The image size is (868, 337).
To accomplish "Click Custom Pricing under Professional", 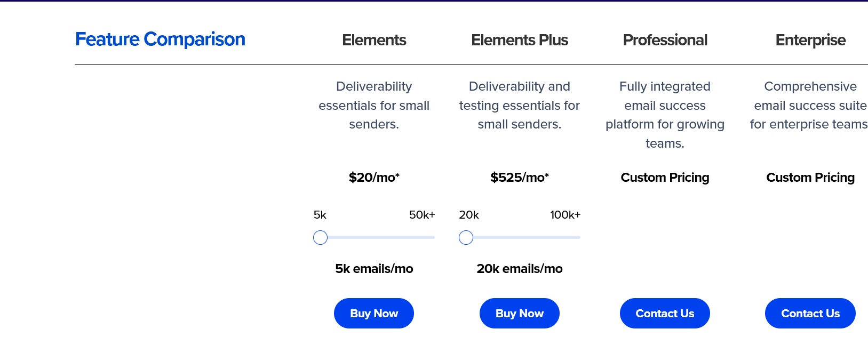I will (x=665, y=178).
